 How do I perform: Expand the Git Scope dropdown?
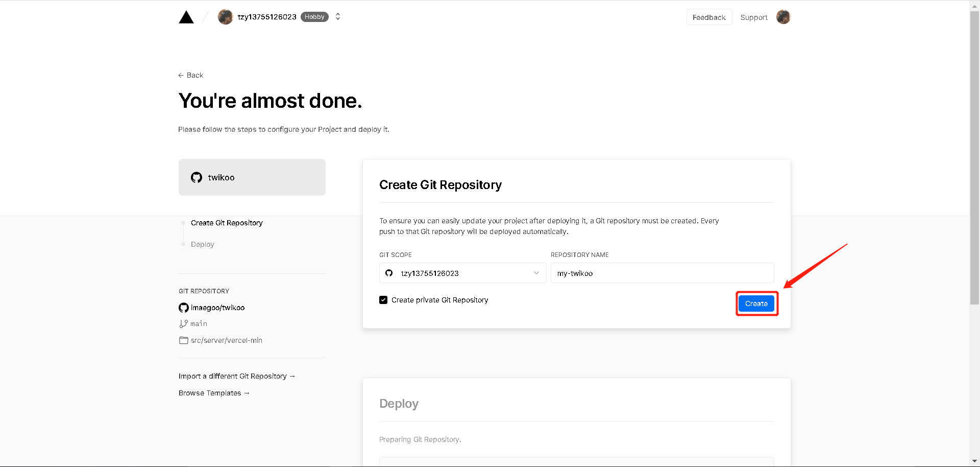point(463,273)
